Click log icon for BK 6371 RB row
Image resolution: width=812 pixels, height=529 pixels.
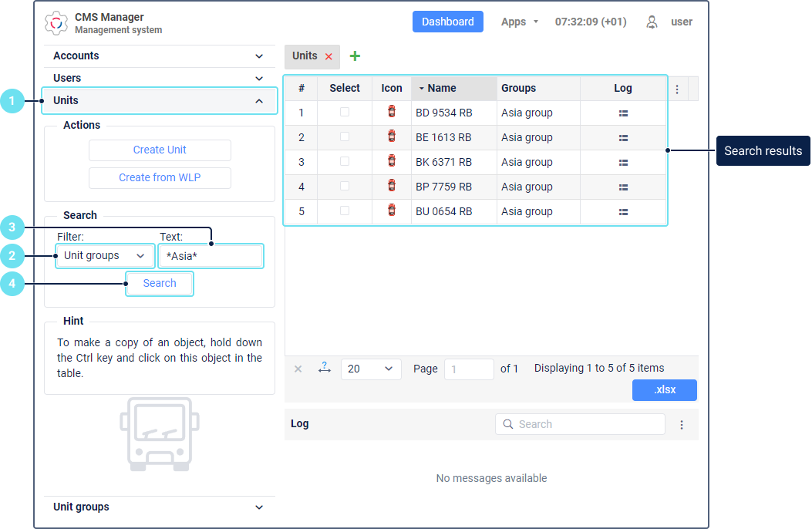coord(623,163)
